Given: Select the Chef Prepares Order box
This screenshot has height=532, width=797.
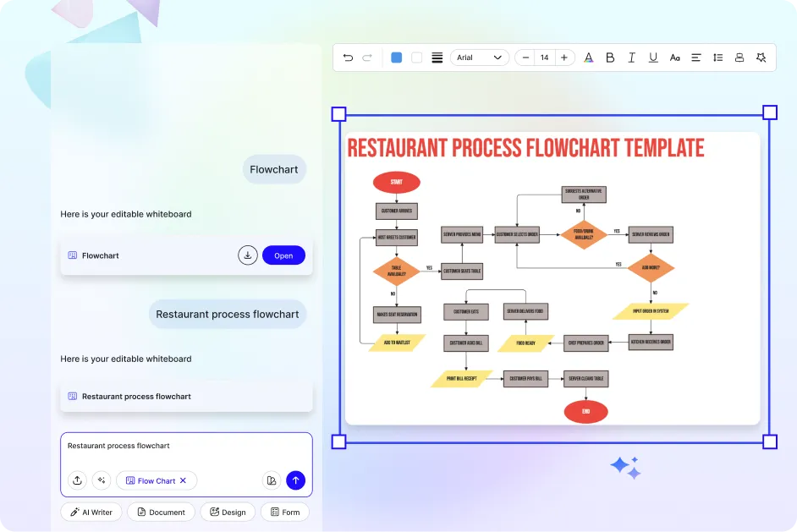Looking at the screenshot, I should pyautogui.click(x=586, y=343).
